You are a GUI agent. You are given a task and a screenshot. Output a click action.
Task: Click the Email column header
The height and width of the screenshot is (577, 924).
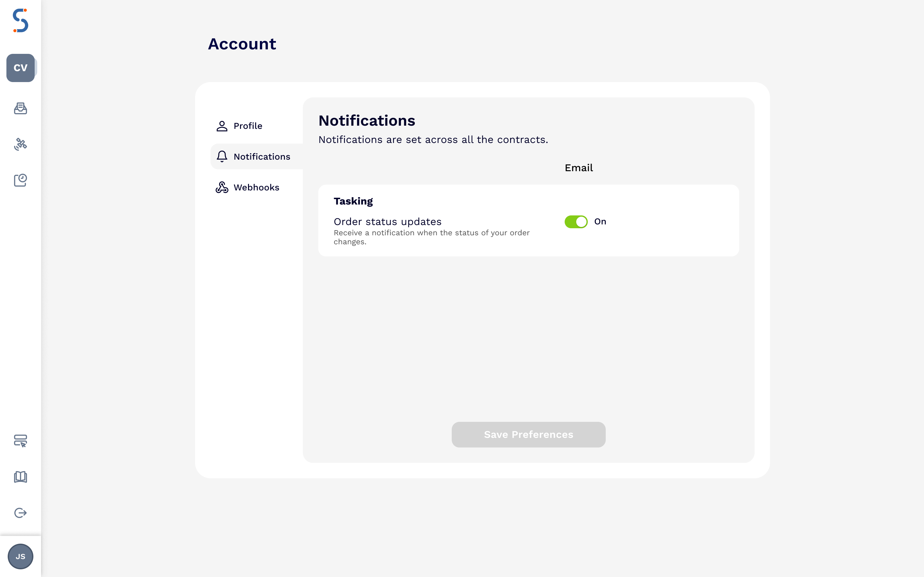point(578,168)
